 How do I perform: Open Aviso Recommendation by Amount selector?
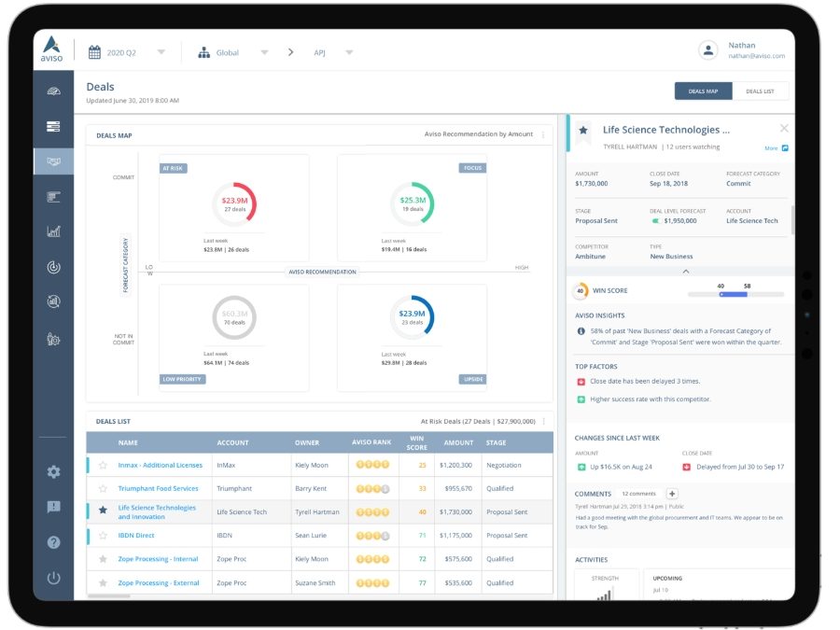[x=479, y=133]
